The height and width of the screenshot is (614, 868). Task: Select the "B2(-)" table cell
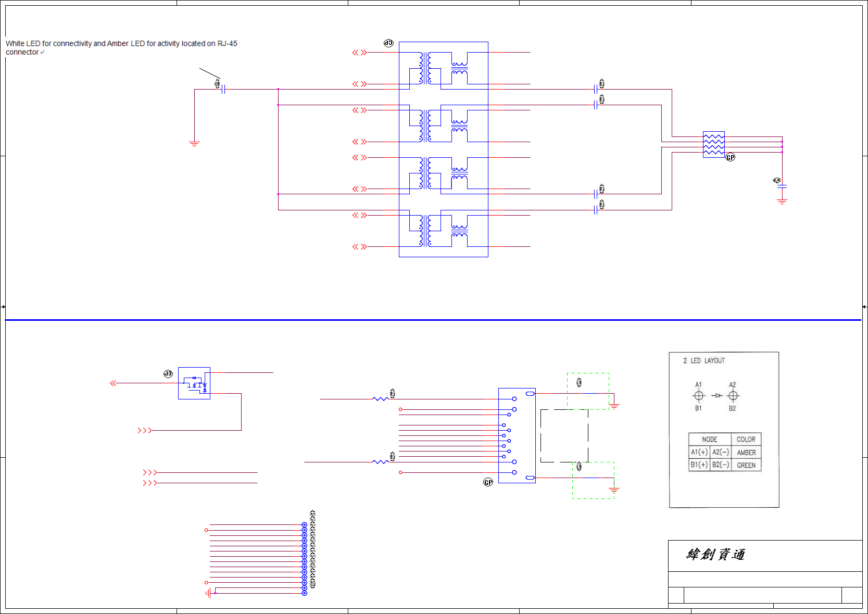tap(721, 465)
